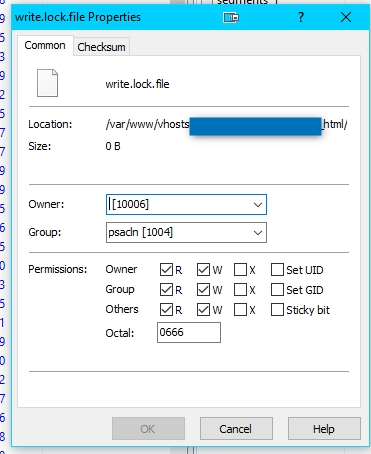Toggle Others R permission checkbox

coord(166,310)
